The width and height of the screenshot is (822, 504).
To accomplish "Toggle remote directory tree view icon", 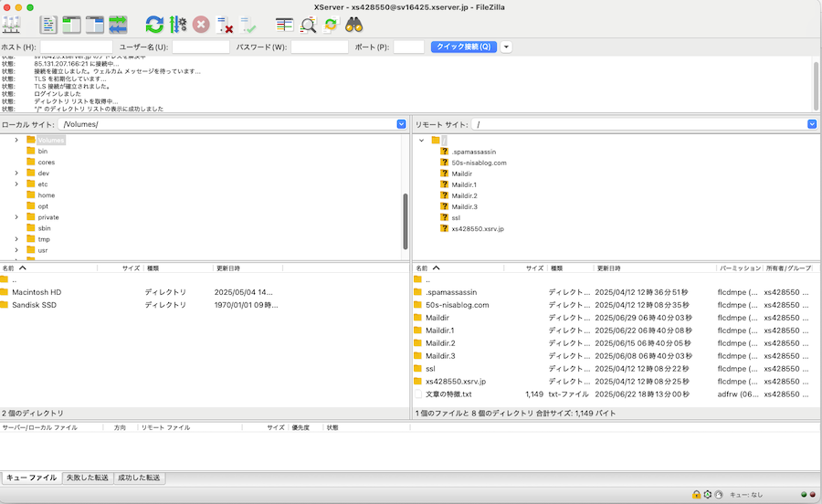I will coord(95,25).
